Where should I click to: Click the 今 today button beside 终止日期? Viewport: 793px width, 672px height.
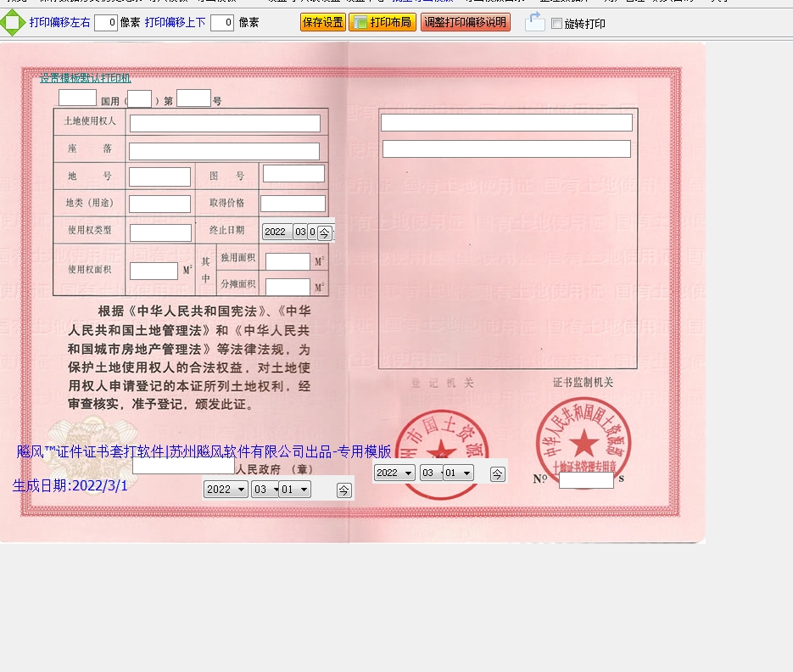tap(324, 232)
